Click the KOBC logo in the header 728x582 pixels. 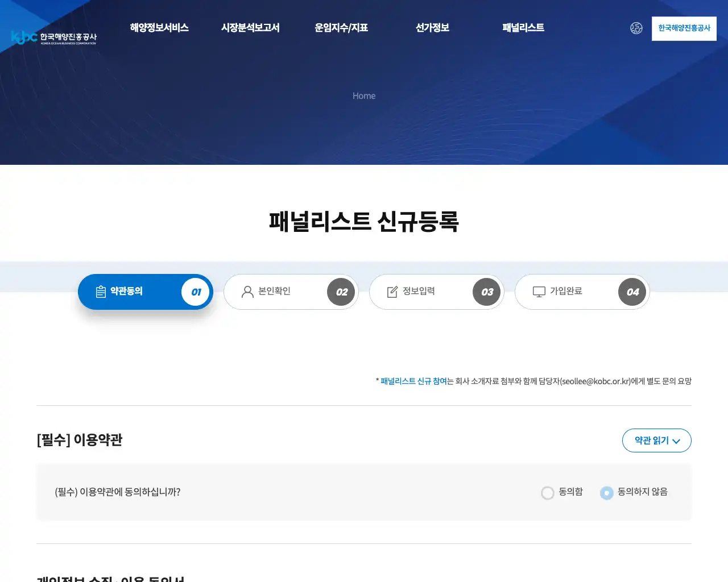pyautogui.click(x=54, y=38)
